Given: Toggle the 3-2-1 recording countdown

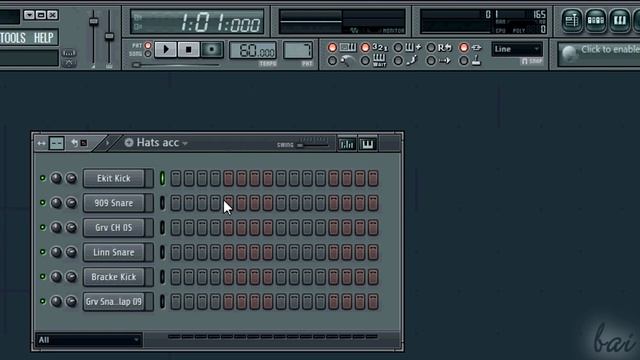Looking at the screenshot, I should (365, 47).
